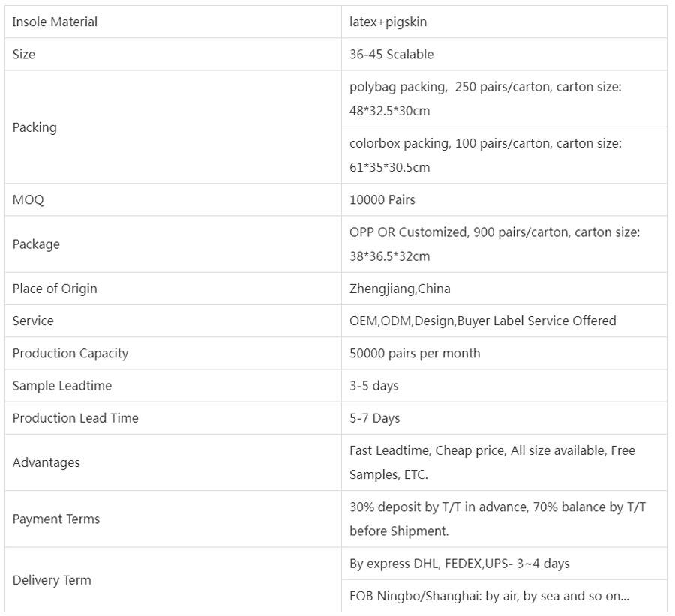Select the By express DHL delivery cell
This screenshot has height=616, width=675.
[x=460, y=563]
